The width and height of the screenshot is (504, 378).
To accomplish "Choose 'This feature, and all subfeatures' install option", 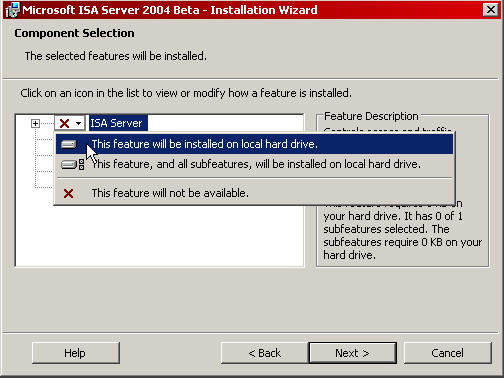I will pyautogui.click(x=254, y=164).
